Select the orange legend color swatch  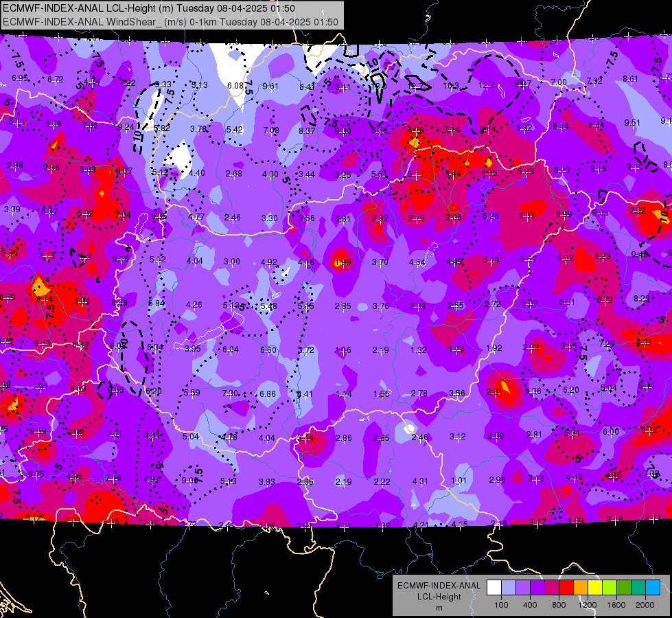pos(581,587)
